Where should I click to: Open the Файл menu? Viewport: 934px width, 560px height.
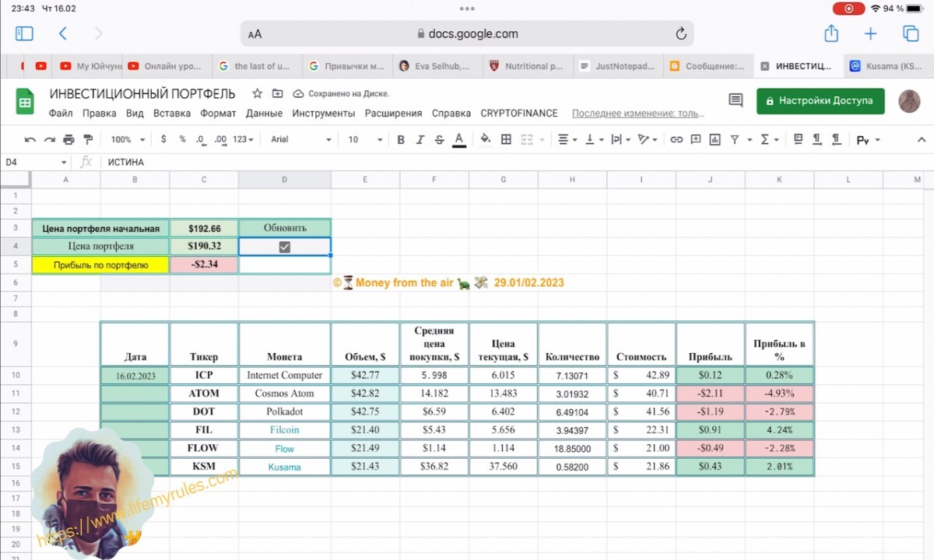click(61, 113)
